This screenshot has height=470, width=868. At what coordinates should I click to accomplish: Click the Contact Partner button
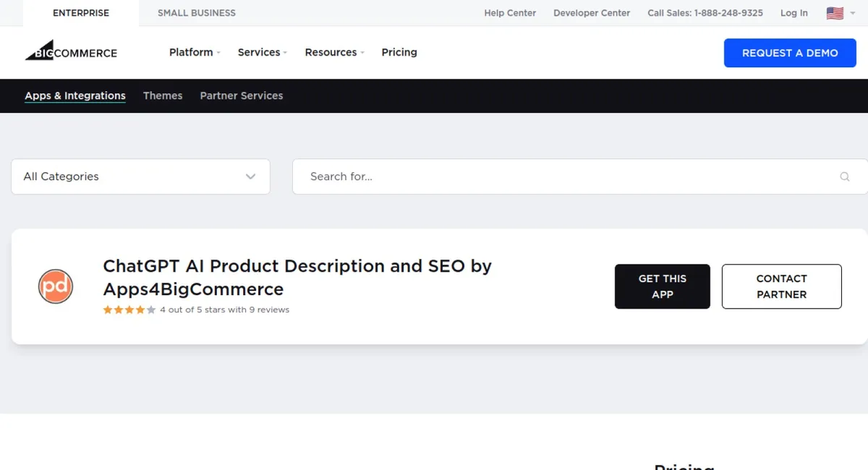[781, 286]
